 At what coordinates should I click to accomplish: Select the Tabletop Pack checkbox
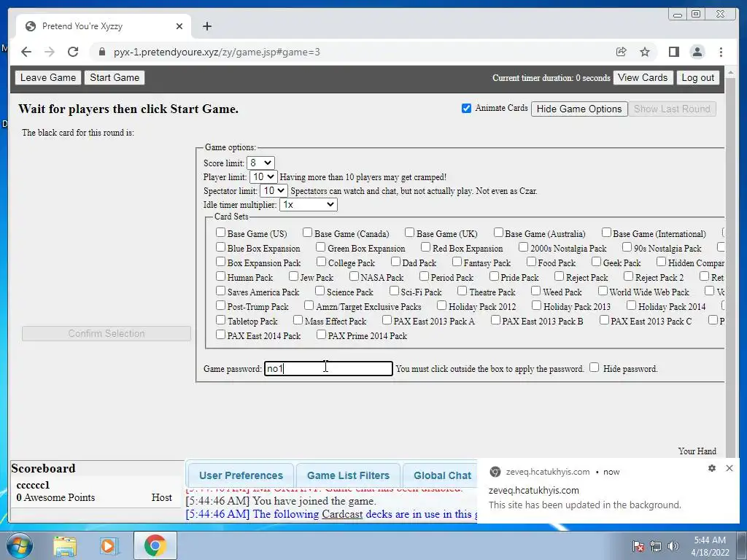(220, 320)
